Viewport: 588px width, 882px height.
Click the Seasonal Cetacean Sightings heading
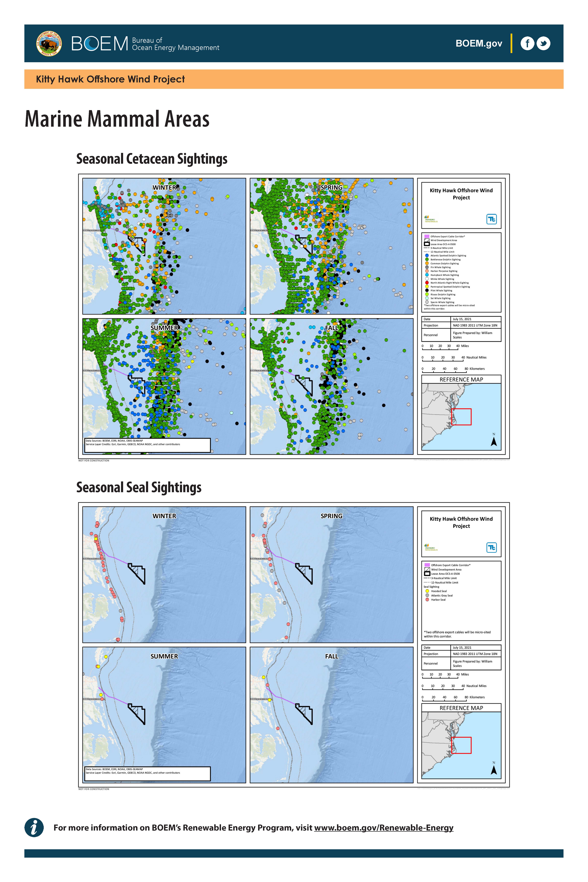(152, 159)
